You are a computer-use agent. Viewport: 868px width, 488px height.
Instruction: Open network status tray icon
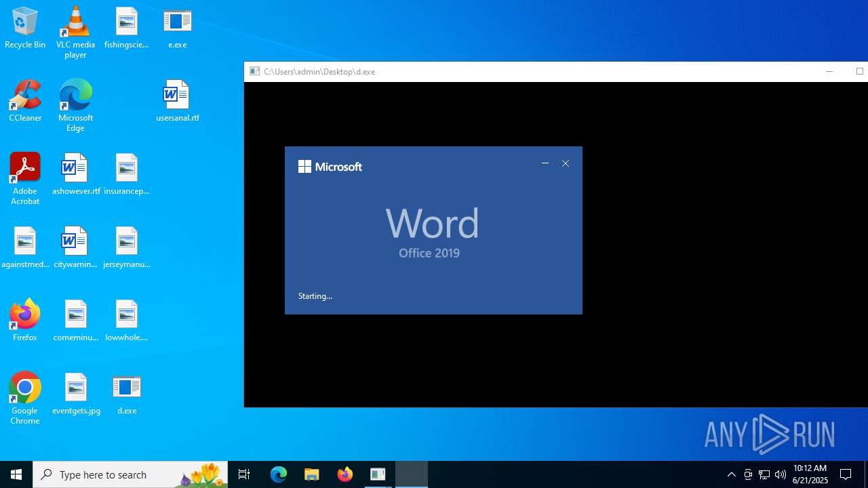pos(764,474)
